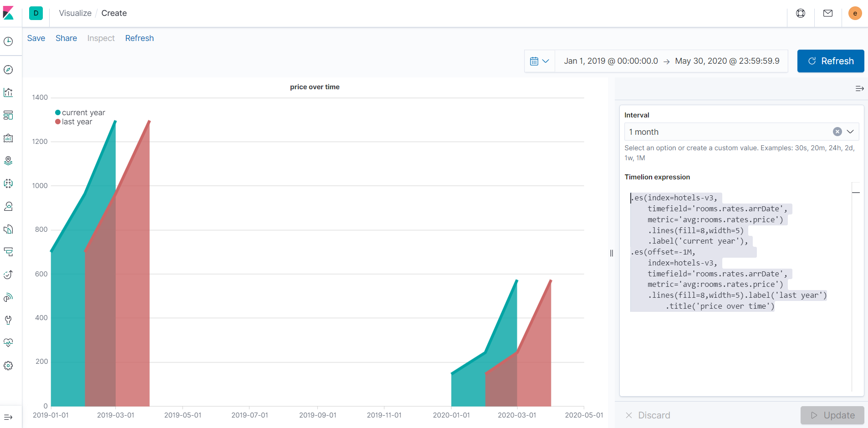Screen dimensions: 868x428
Task: Open the Visualize chart icon in sidebar
Action: [8, 92]
